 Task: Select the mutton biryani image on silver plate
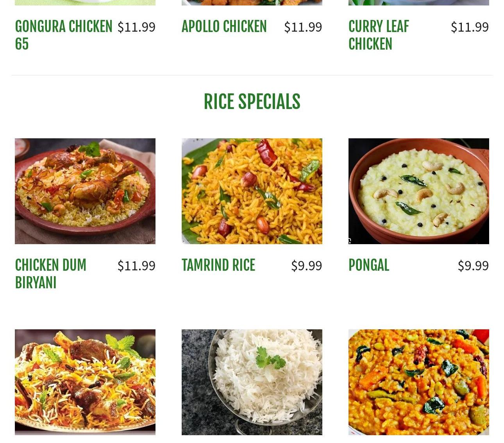tap(85, 382)
